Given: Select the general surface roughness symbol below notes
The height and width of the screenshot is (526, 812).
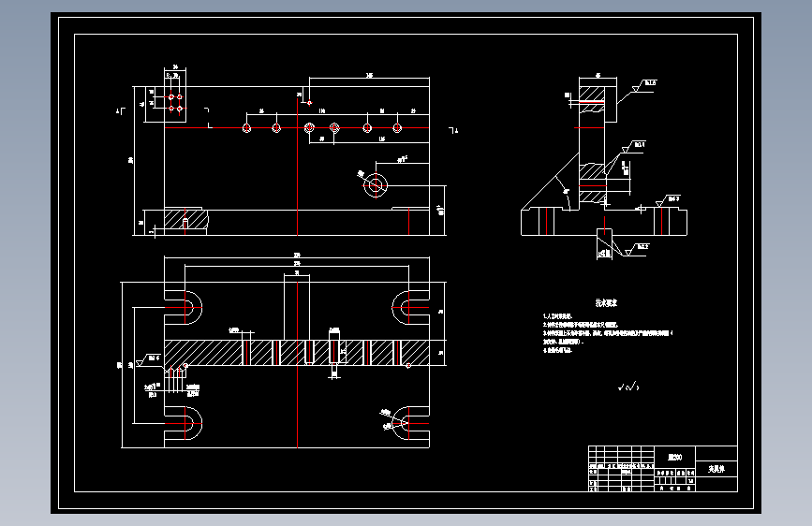Looking at the screenshot, I should tap(628, 387).
